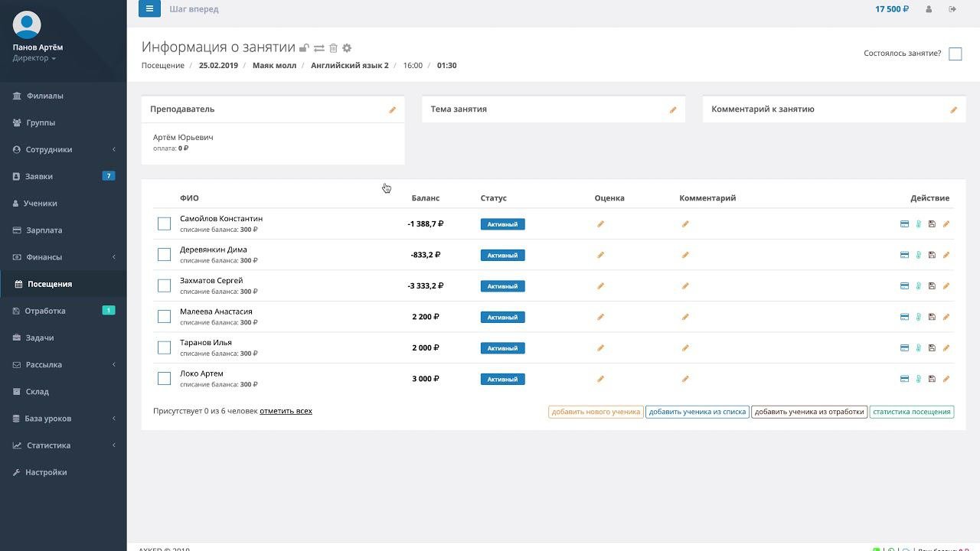Go to Группы in the sidebar
980x551 pixels.
click(x=41, y=123)
